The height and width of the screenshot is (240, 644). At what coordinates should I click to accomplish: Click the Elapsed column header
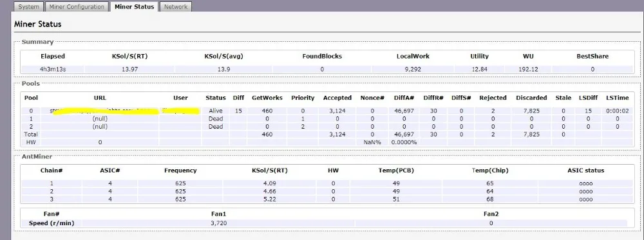53,56
